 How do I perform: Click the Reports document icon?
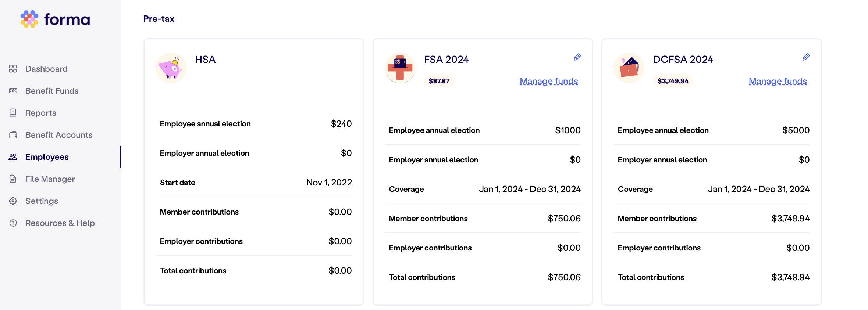click(13, 113)
